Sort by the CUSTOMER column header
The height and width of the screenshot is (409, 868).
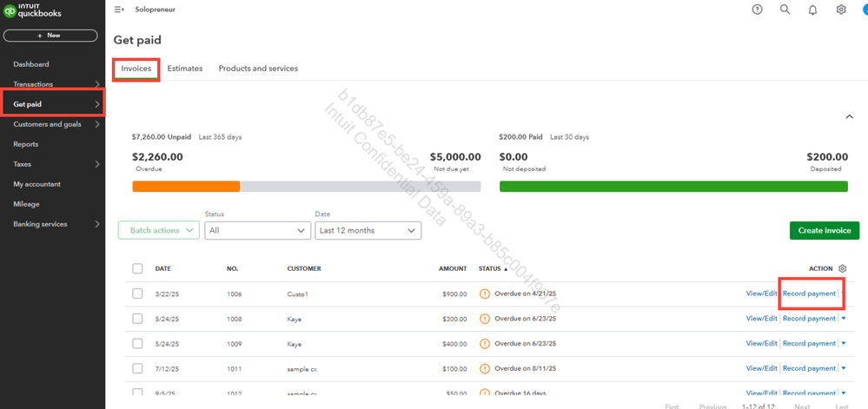click(x=304, y=268)
